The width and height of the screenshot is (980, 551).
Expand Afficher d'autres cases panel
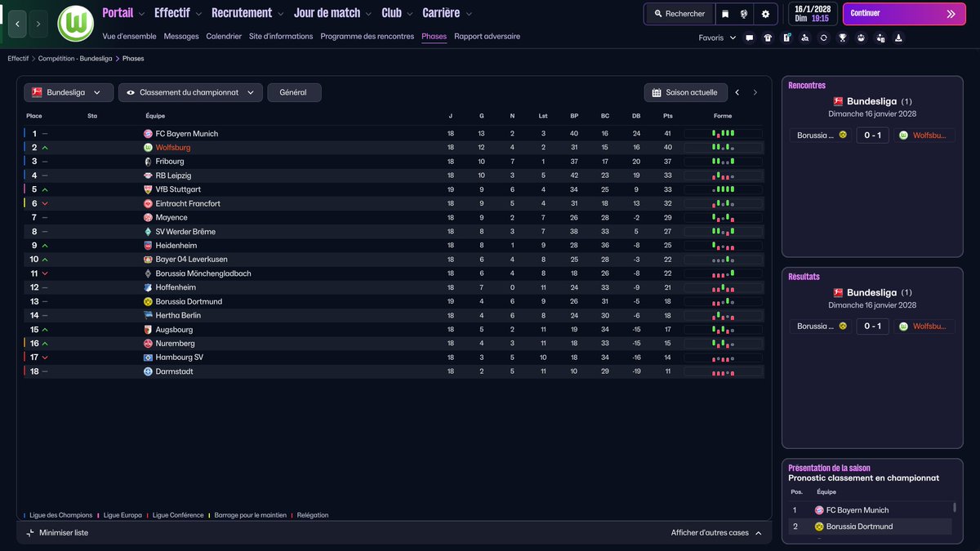(715, 533)
